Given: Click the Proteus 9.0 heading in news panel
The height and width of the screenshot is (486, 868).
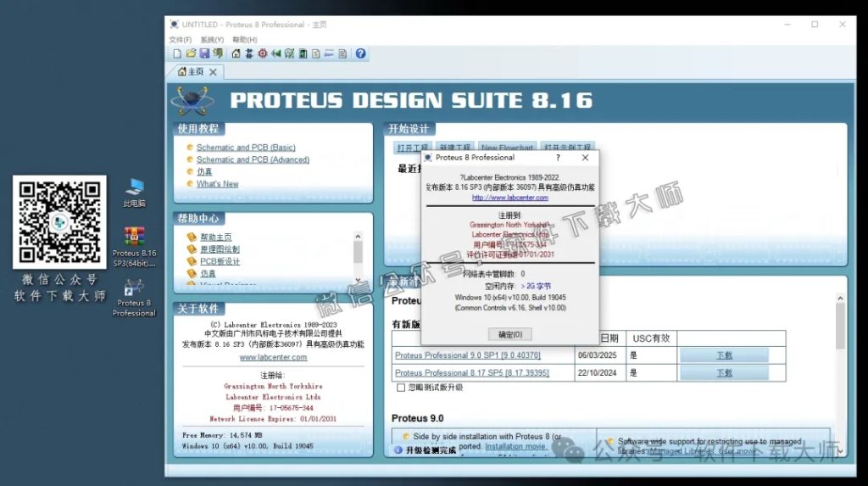Looking at the screenshot, I should click(417, 418).
